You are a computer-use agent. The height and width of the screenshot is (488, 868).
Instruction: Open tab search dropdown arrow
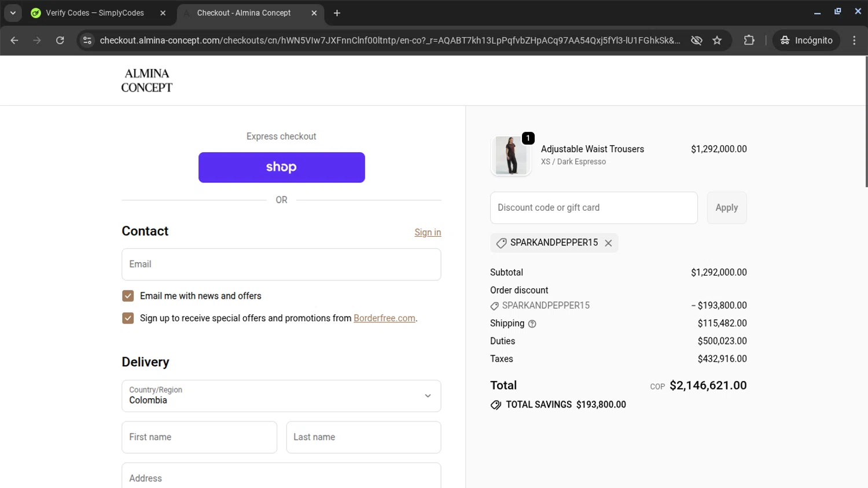pyautogui.click(x=13, y=13)
